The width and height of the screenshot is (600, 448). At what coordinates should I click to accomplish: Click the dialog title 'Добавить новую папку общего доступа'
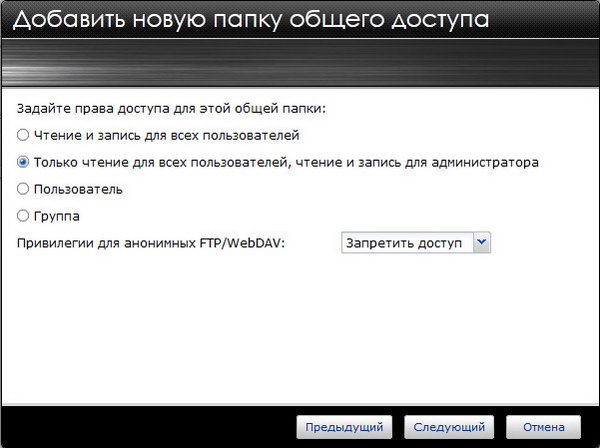click(251, 22)
